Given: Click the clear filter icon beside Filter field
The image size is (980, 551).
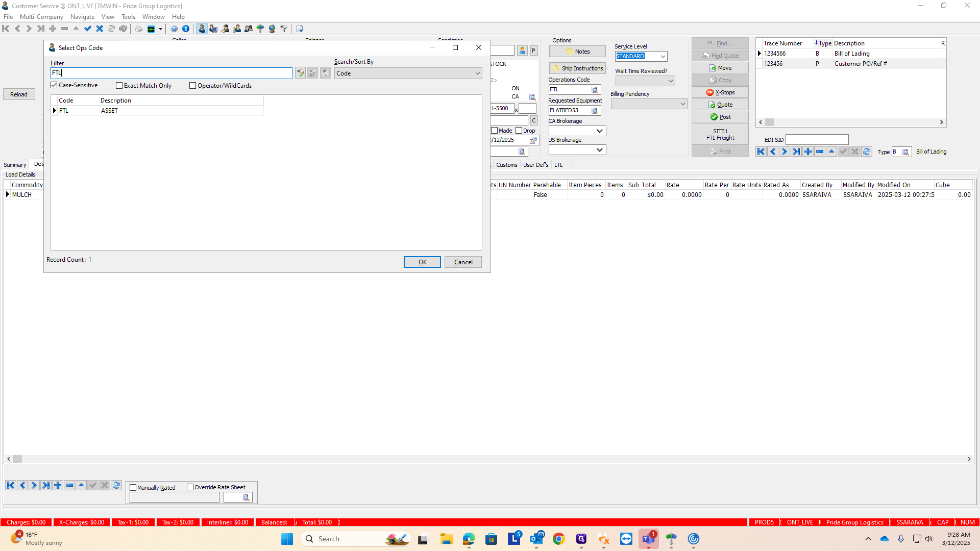Looking at the screenshot, I should [x=313, y=73].
